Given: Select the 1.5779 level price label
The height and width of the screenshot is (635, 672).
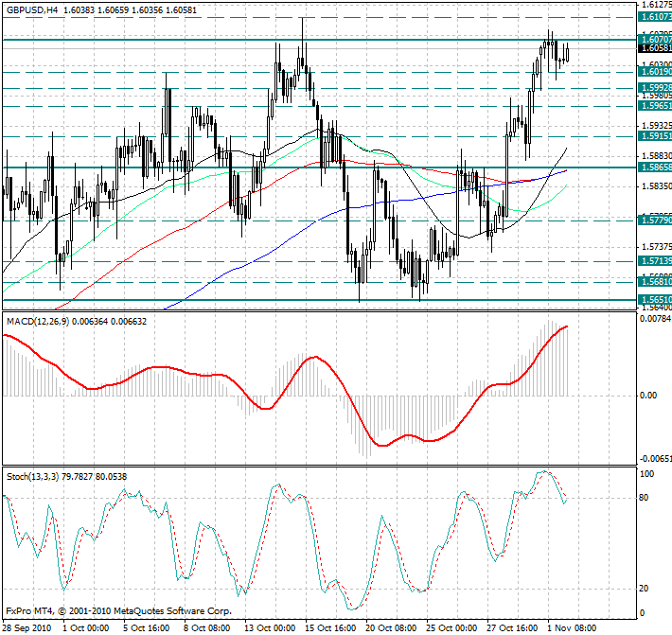Looking at the screenshot, I should coord(655,220).
